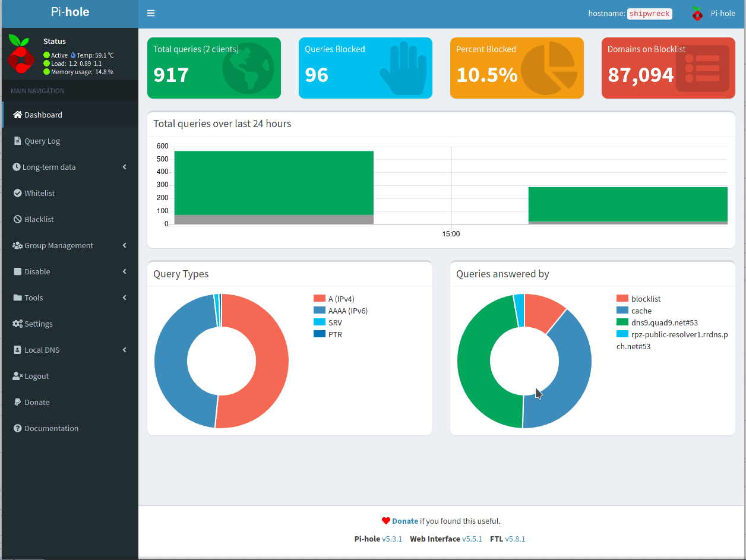746x560 pixels.
Task: Click the pie chart icon on Percent Blocked
Action: pos(549,68)
